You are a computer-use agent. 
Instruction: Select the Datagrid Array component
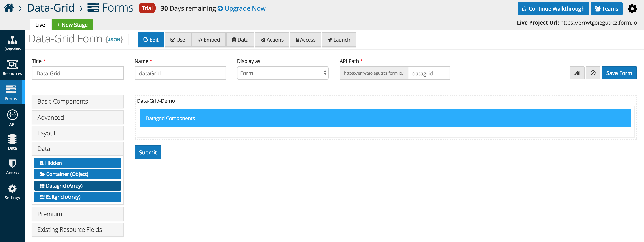click(x=78, y=185)
